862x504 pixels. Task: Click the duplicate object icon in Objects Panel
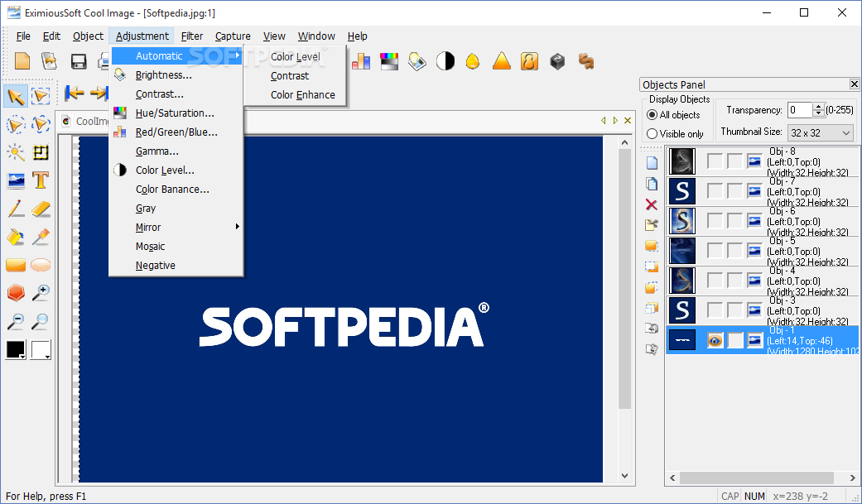(x=652, y=184)
